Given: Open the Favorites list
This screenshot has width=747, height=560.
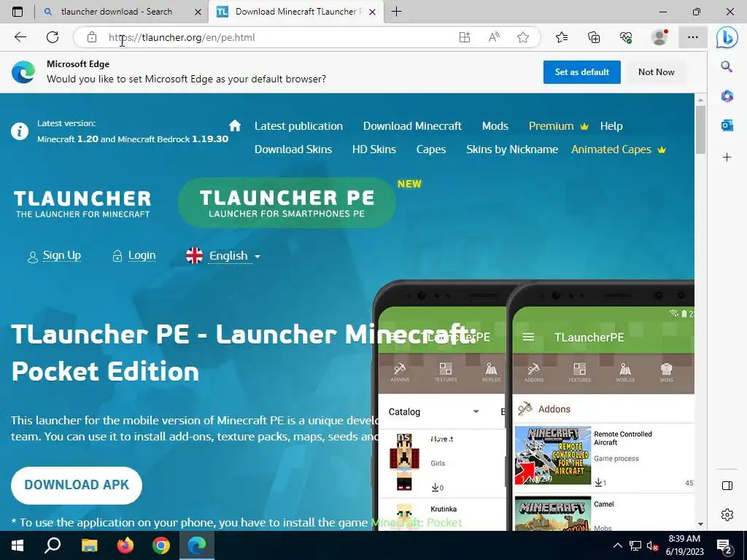Looking at the screenshot, I should (x=562, y=37).
